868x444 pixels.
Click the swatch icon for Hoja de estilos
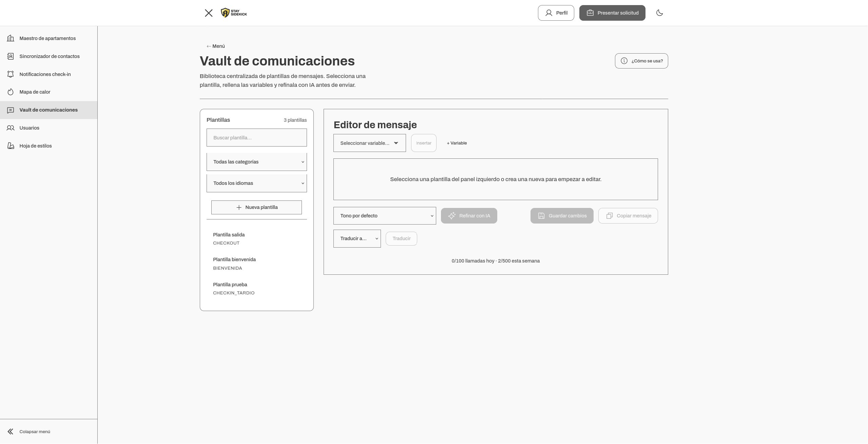11,146
